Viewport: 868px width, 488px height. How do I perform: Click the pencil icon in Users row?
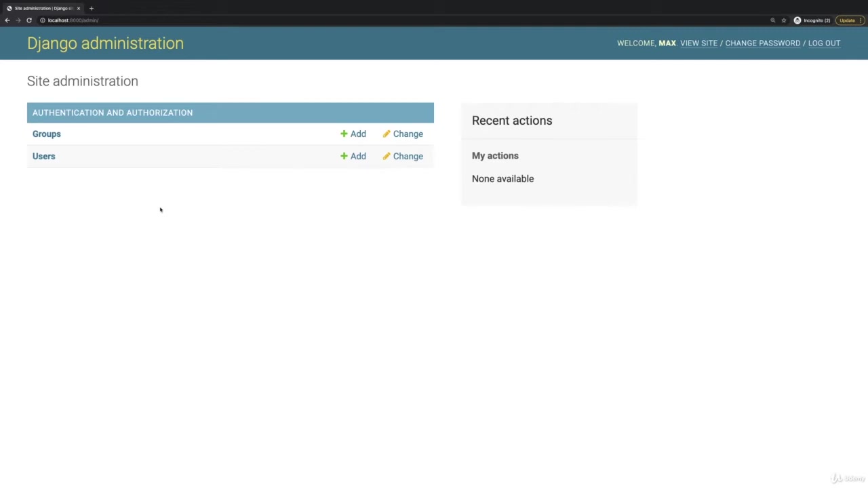click(x=387, y=157)
